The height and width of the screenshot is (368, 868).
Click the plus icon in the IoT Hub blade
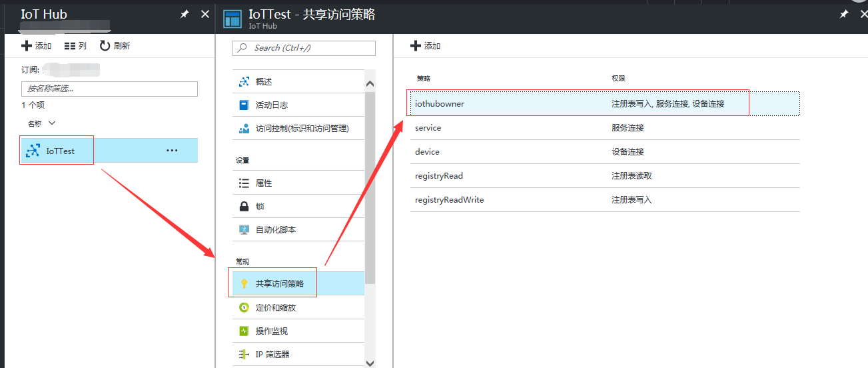point(27,46)
